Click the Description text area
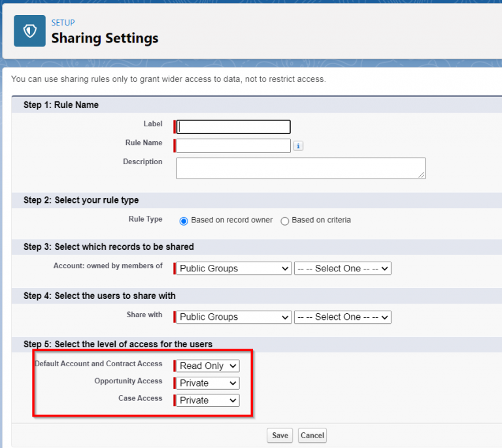This screenshot has height=448, width=502. 301,168
